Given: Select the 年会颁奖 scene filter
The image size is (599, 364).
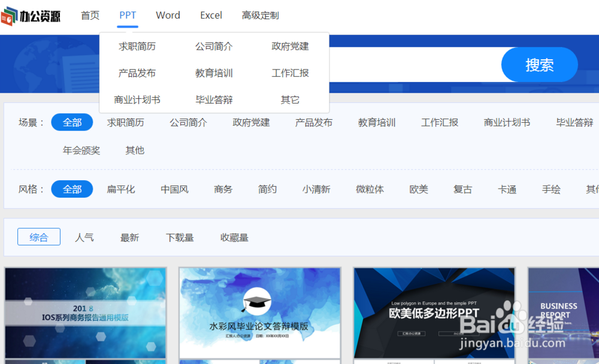Looking at the screenshot, I should tap(81, 150).
